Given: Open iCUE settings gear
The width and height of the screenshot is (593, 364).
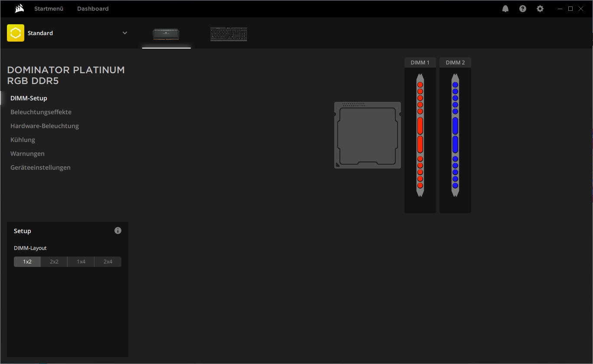Looking at the screenshot, I should pos(540,9).
